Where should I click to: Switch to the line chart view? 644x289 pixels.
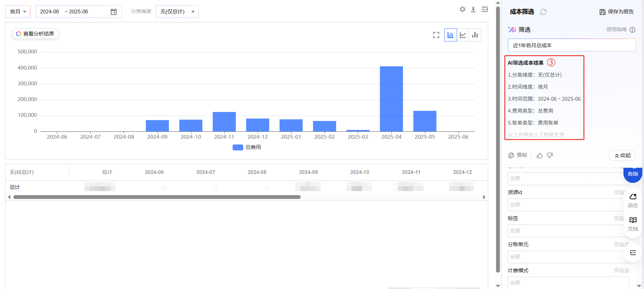click(463, 35)
